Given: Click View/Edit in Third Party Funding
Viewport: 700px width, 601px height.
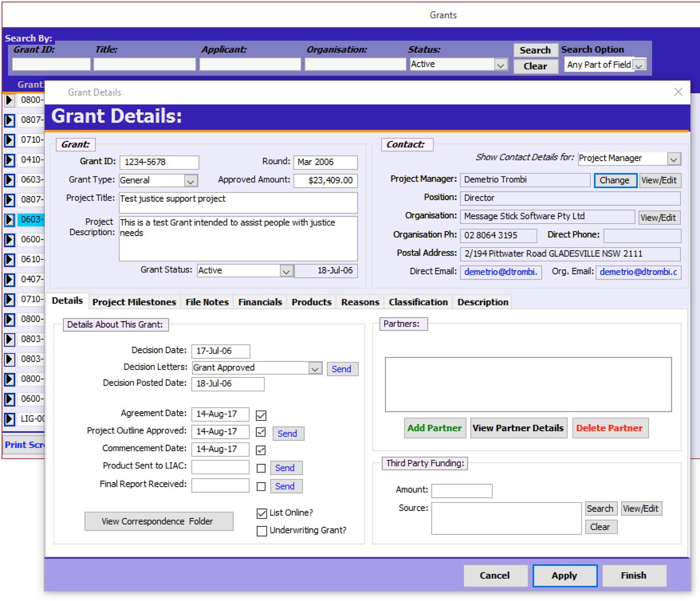Looking at the screenshot, I should [641, 509].
